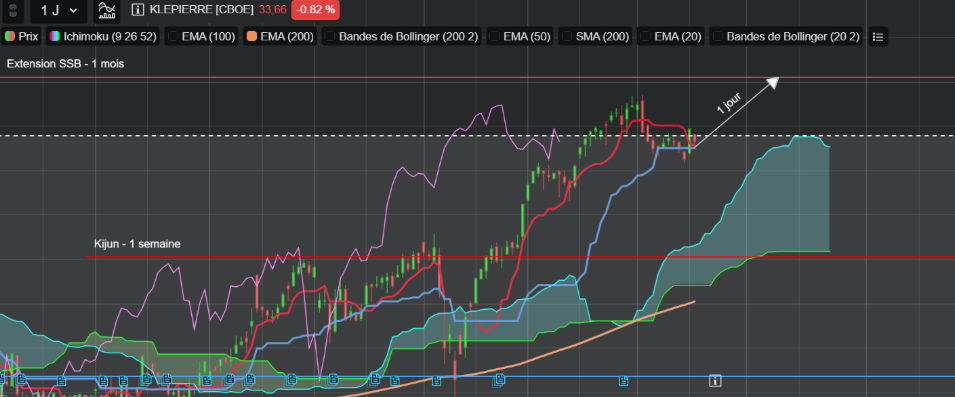
Task: Click the partially hidden top-left toolbar button
Action: point(13,10)
